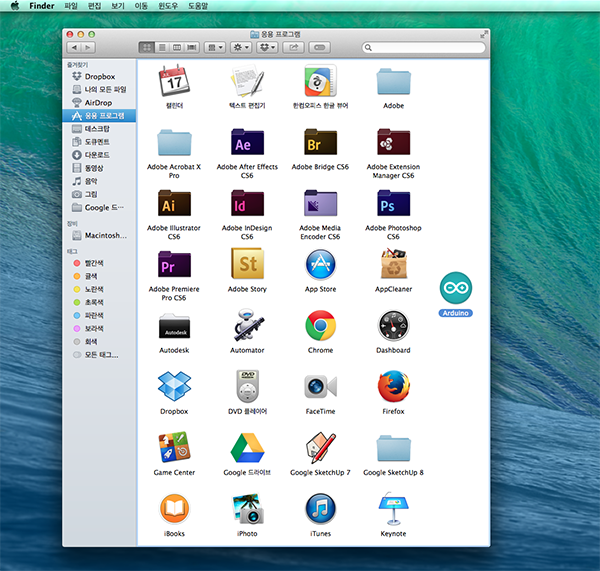Filter by the yellow tag
600x571 pixels.
[99, 289]
